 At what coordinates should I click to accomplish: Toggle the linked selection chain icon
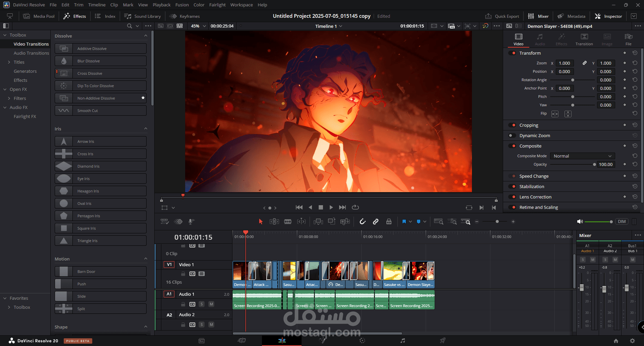[x=376, y=222]
